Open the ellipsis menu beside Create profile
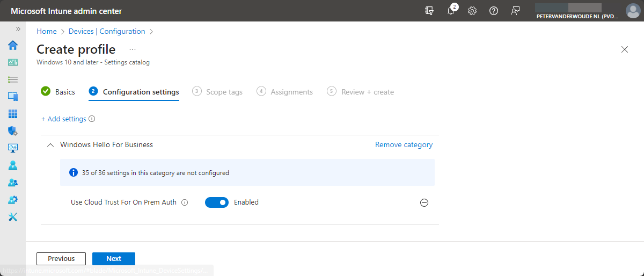 (x=133, y=49)
